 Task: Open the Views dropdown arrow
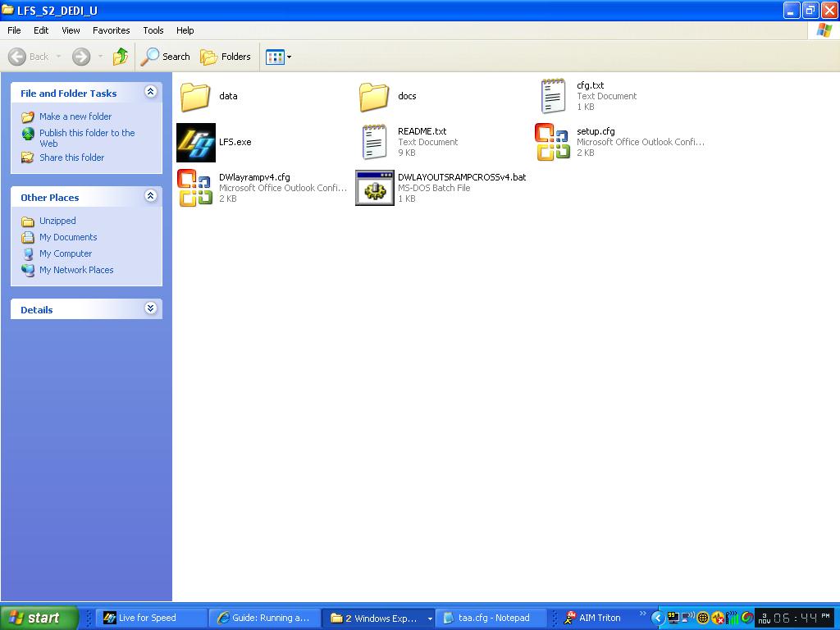290,57
